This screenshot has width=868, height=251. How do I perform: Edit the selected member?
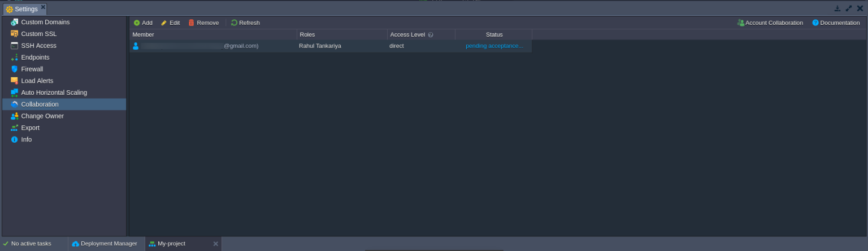pos(170,23)
